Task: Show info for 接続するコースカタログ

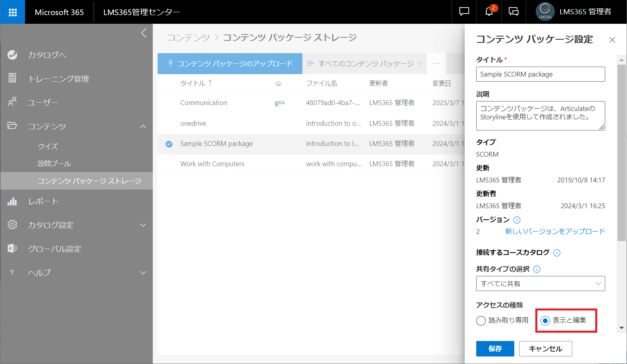Action: (557, 253)
